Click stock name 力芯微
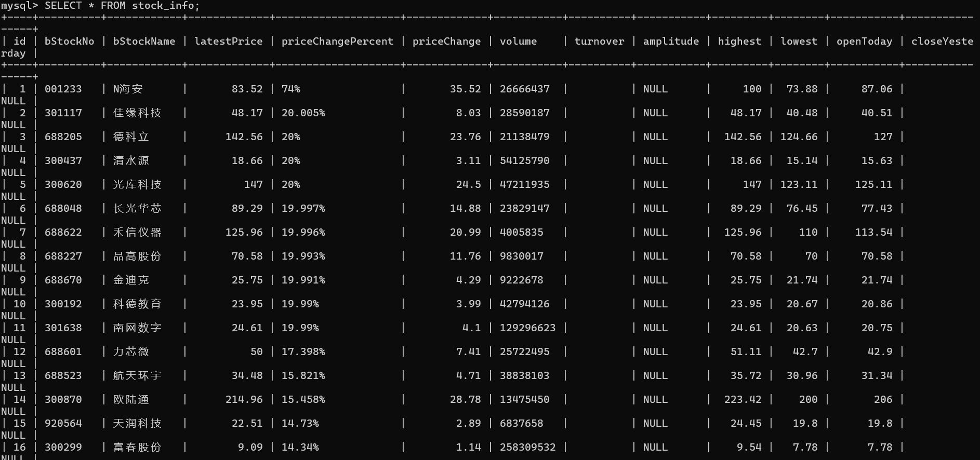Screen dimensions: 980x460 (131, 351)
